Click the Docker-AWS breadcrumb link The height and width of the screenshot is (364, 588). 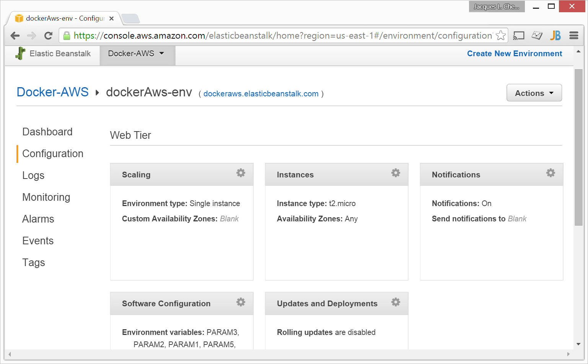coord(53,92)
